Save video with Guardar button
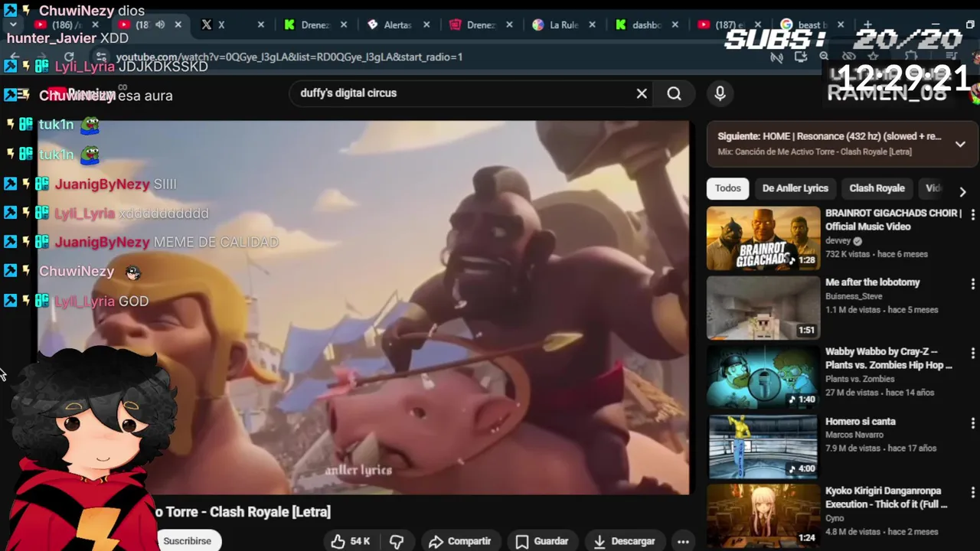The height and width of the screenshot is (551, 980). (x=542, y=541)
